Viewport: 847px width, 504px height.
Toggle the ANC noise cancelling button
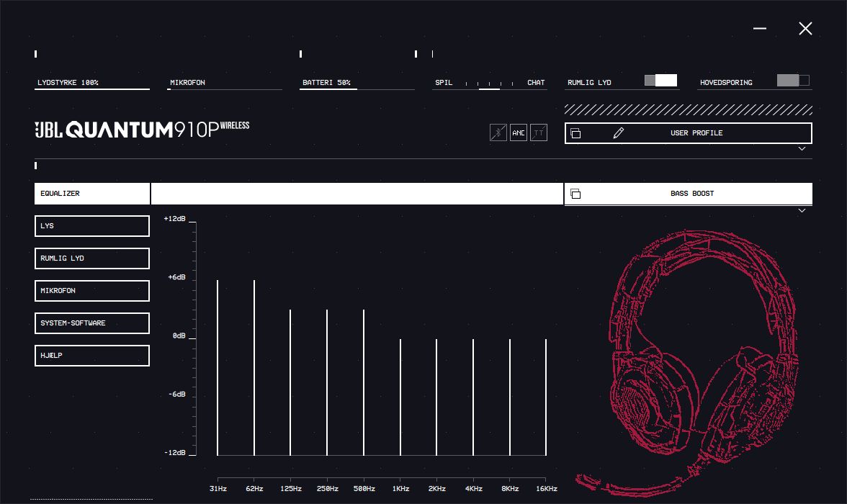519,132
